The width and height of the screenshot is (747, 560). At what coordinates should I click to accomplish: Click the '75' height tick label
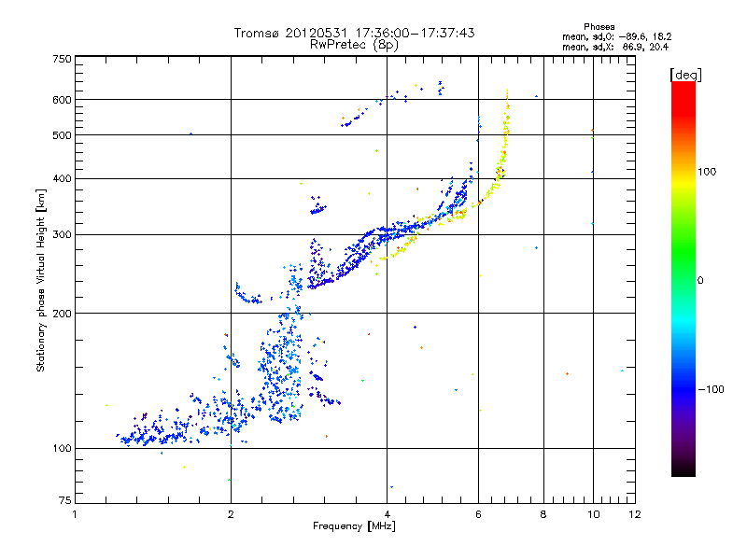[x=65, y=500]
